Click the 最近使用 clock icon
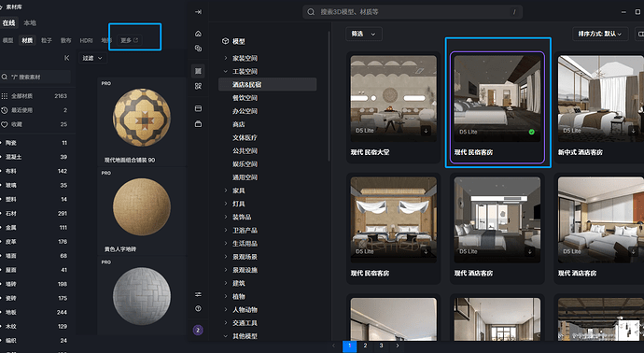The image size is (644, 353). [x=5, y=110]
